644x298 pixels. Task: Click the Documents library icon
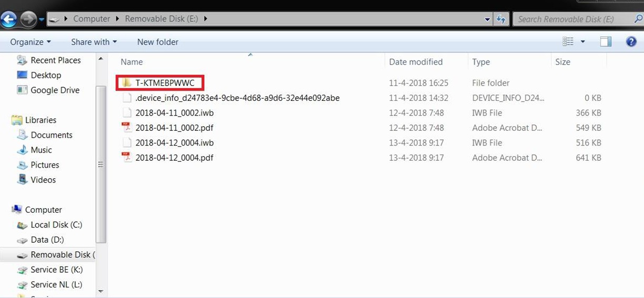(22, 135)
